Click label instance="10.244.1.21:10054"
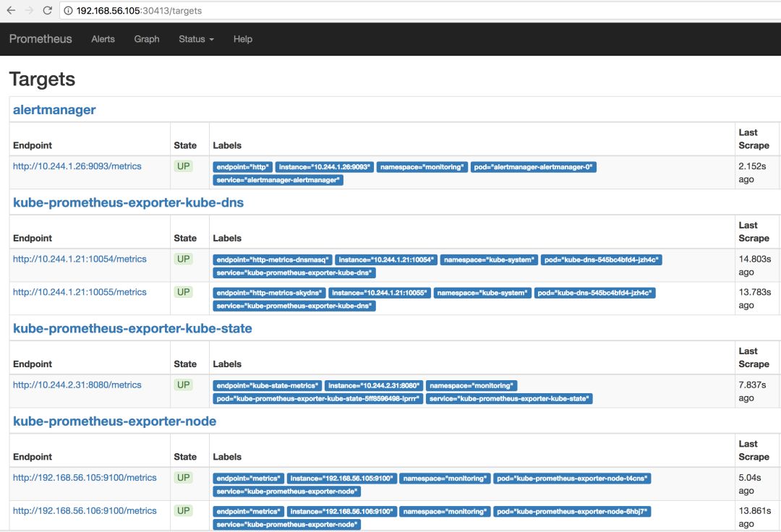The image size is (781, 532). pos(386,259)
